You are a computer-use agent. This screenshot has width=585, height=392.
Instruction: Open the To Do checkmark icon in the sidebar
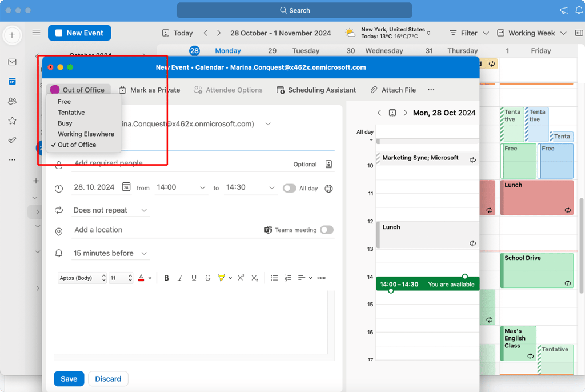click(13, 140)
